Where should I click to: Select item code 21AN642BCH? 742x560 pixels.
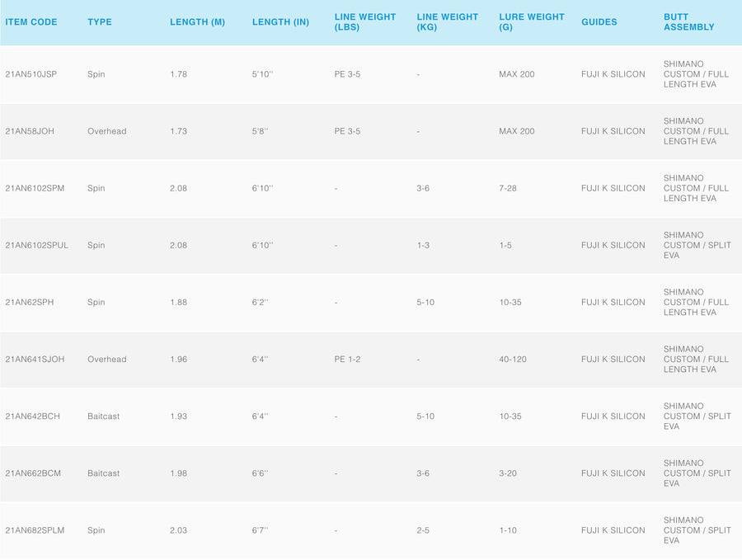click(x=33, y=416)
